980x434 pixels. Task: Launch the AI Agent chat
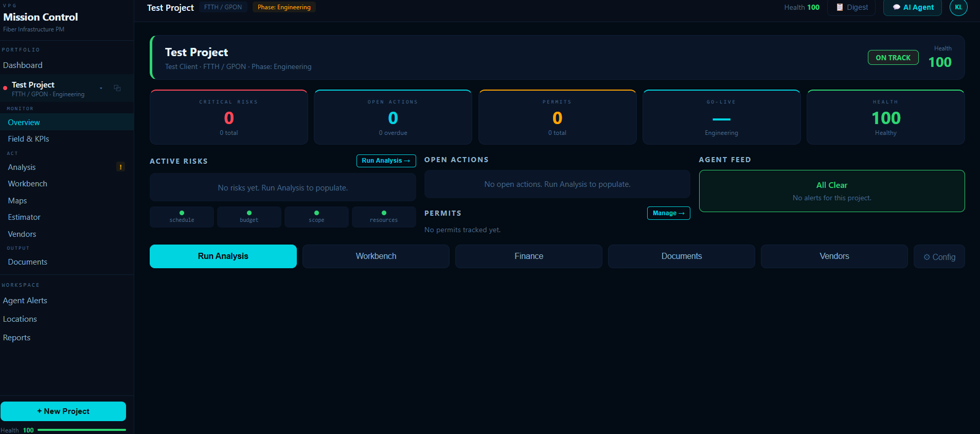(x=913, y=7)
